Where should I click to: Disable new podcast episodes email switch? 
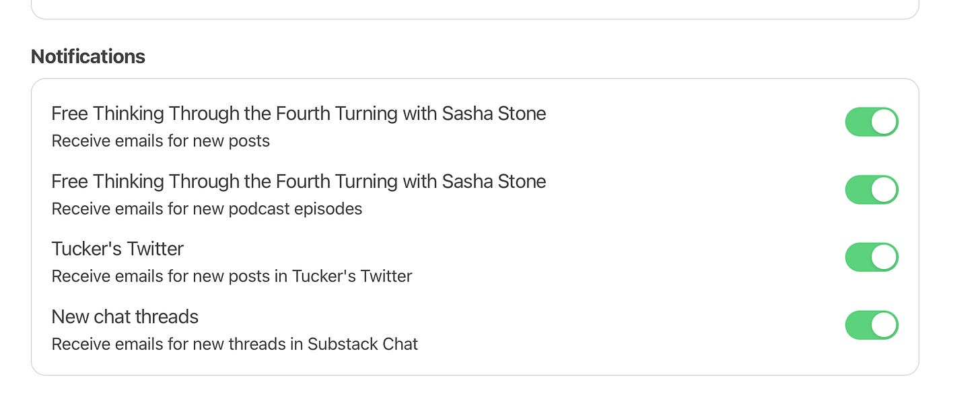click(x=872, y=190)
